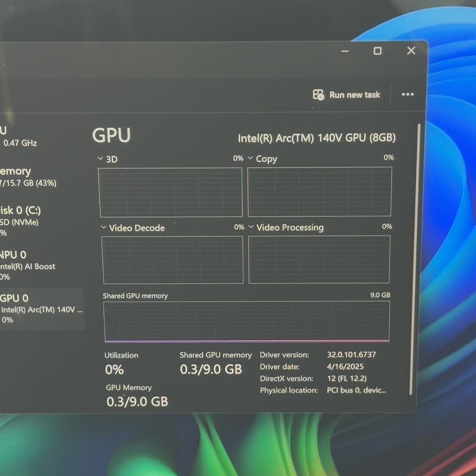The height and width of the screenshot is (476, 476).
Task: Click the Run new task label
Action: point(355,95)
